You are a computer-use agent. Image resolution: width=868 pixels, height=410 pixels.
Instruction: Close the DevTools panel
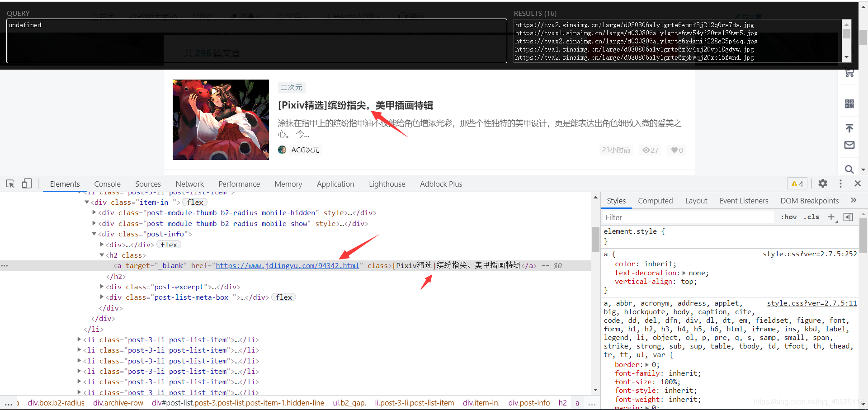pyautogui.click(x=858, y=184)
